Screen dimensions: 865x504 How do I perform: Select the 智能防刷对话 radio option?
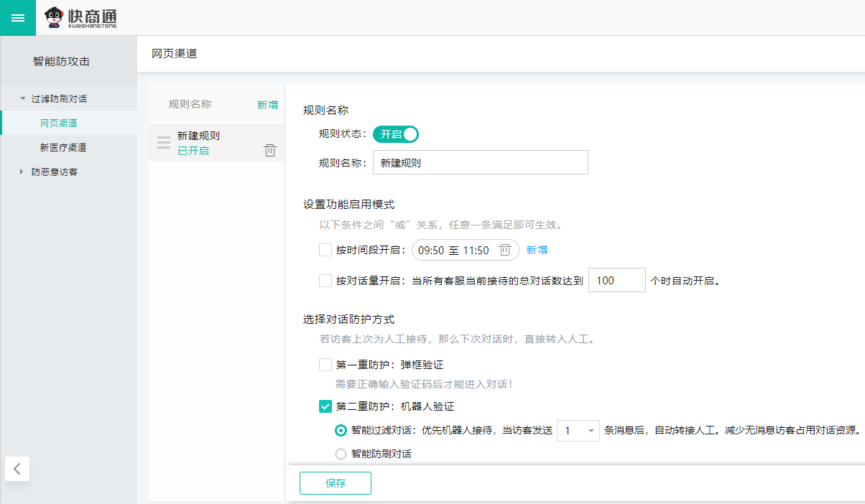341,453
